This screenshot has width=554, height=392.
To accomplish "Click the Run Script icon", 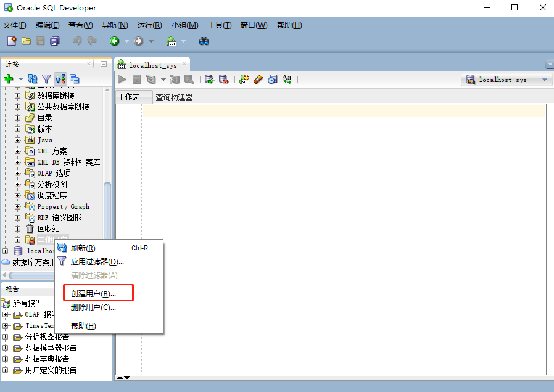I will pos(137,80).
